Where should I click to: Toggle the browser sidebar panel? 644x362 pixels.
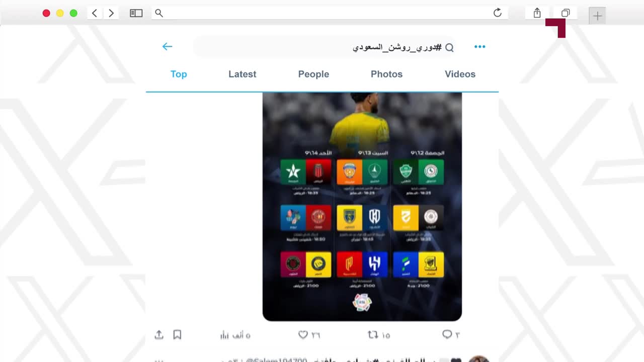click(x=136, y=13)
